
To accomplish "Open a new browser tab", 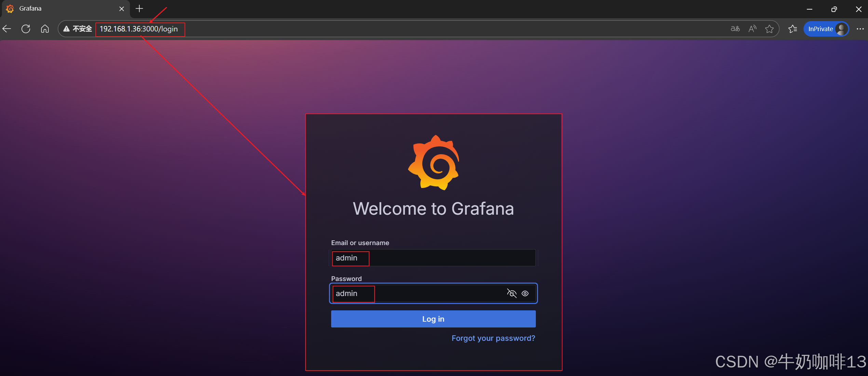I will (139, 9).
